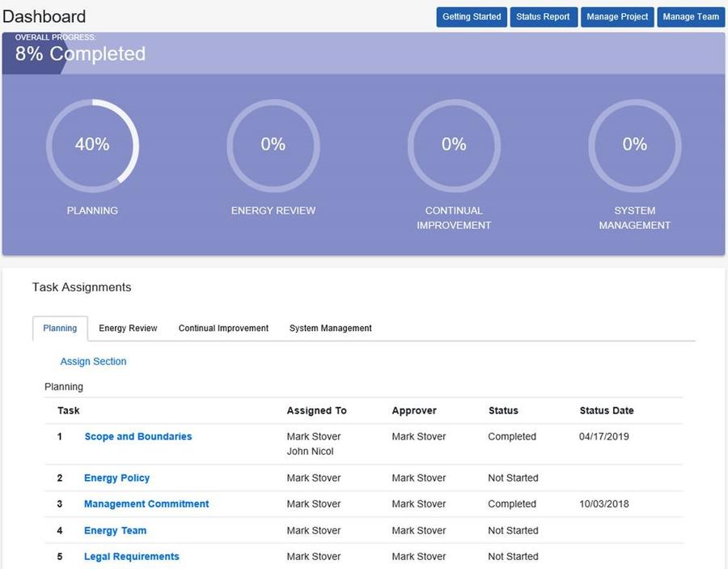Click the Task column header

point(69,410)
